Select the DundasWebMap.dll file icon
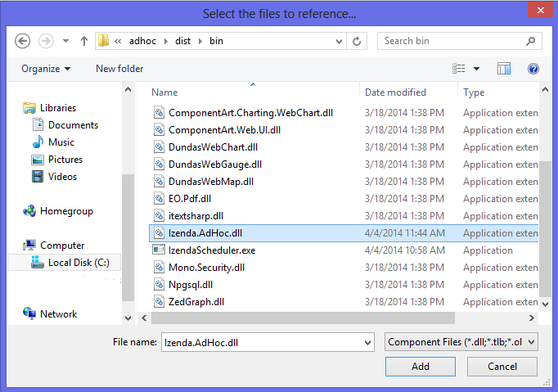 click(159, 181)
